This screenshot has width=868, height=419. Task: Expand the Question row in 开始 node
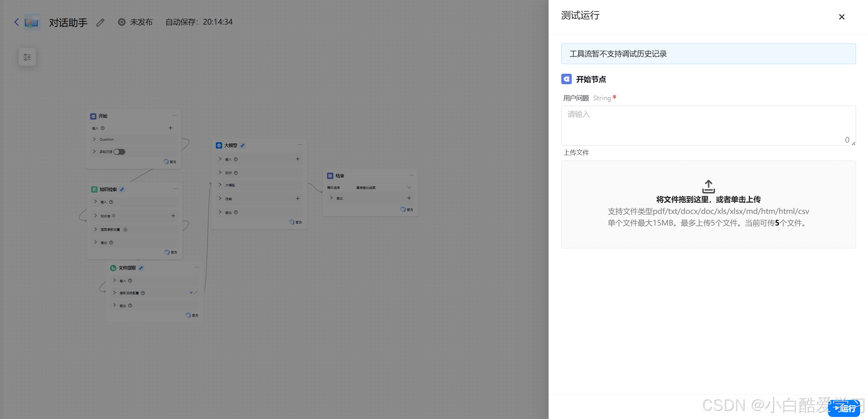click(x=95, y=139)
